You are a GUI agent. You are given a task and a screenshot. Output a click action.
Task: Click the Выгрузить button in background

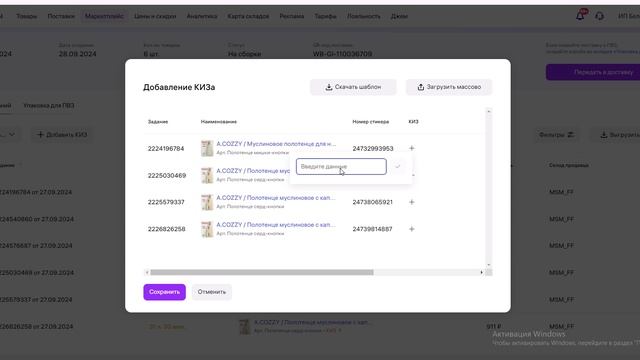(618, 135)
